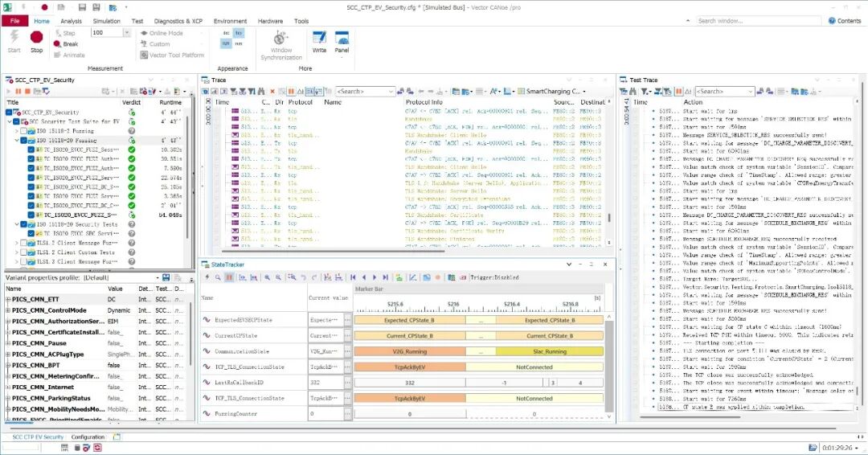Image resolution: width=868 pixels, height=455 pixels.
Task: Open the Simulation ribbon tab
Action: tap(106, 21)
